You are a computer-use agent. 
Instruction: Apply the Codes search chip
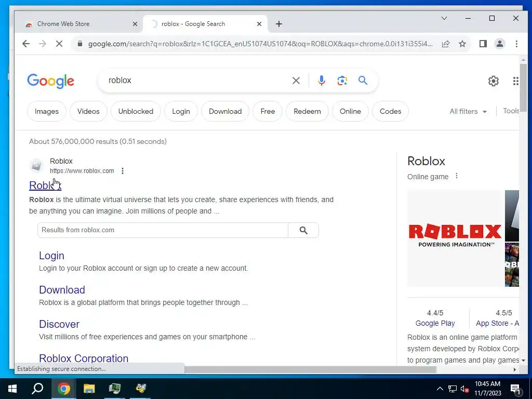pos(391,111)
